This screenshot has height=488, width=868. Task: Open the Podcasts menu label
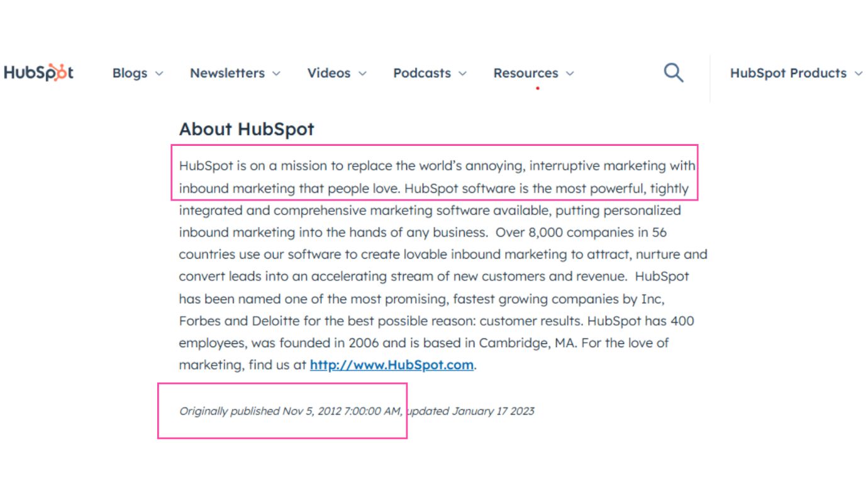point(422,73)
